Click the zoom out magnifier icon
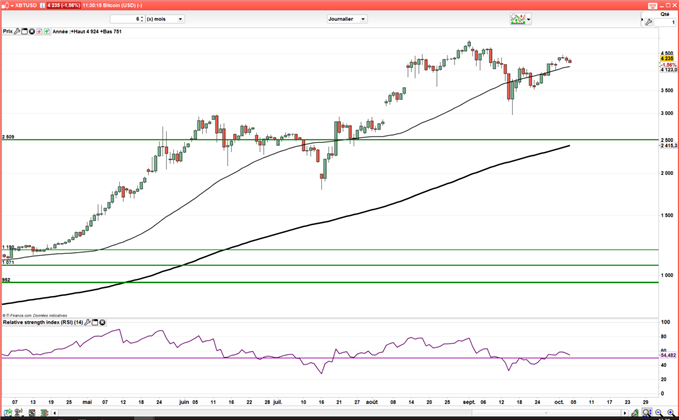 [659, 413]
